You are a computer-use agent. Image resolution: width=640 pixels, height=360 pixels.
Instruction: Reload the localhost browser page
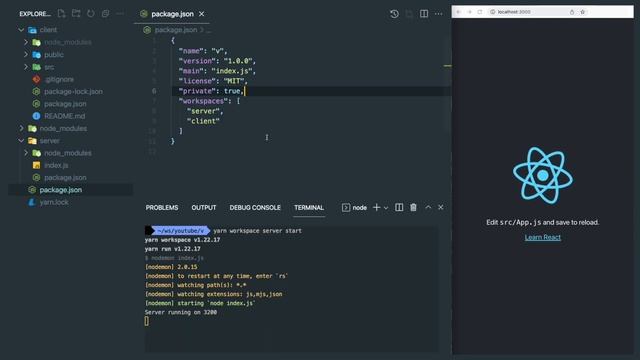coord(480,12)
